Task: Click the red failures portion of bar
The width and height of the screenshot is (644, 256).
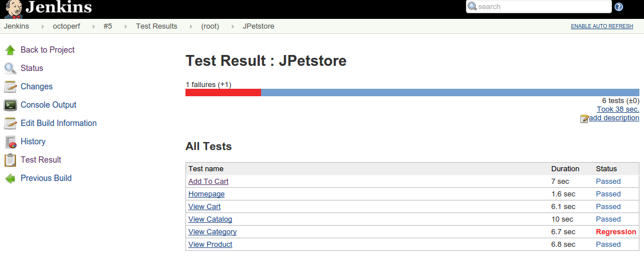Action: pyautogui.click(x=223, y=92)
